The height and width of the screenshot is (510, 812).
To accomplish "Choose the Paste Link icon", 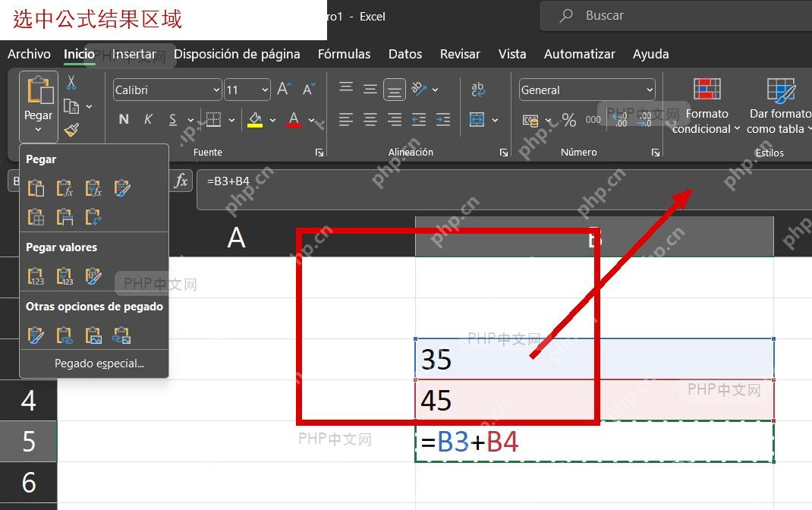I will pyautogui.click(x=65, y=335).
